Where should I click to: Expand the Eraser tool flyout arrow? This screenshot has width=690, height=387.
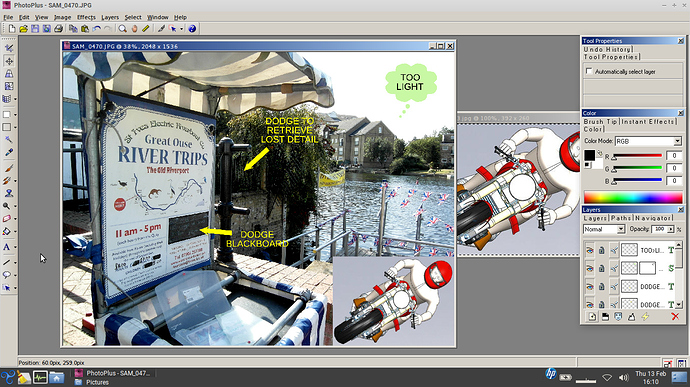(x=15, y=218)
